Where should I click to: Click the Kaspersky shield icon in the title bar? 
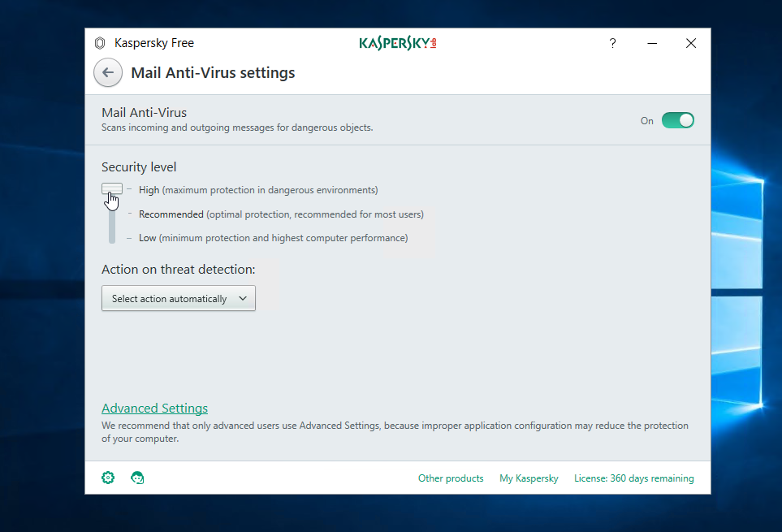100,43
